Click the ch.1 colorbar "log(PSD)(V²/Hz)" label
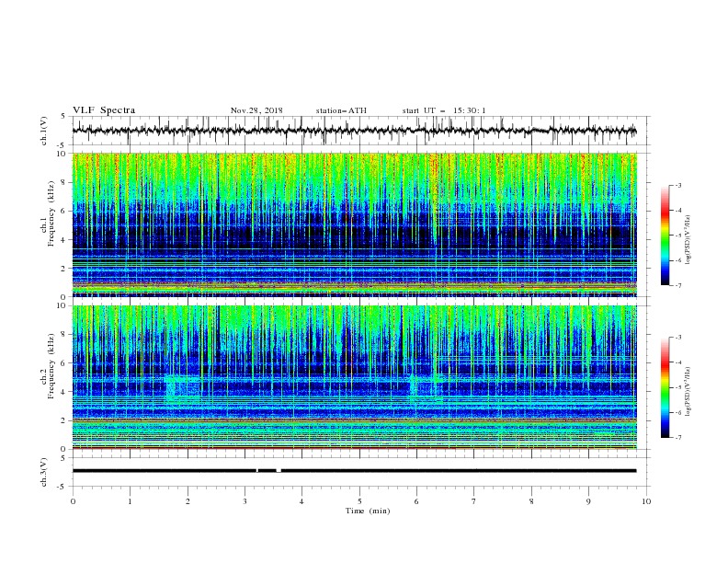 point(688,240)
